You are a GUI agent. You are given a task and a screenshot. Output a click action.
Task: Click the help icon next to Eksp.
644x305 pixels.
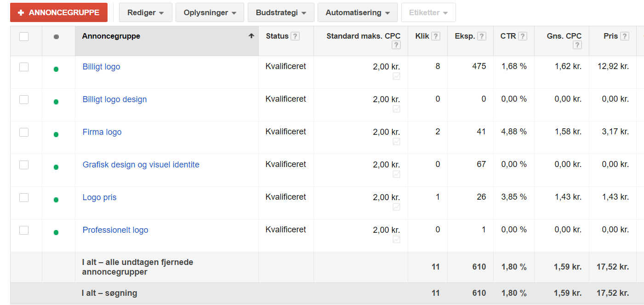click(482, 36)
